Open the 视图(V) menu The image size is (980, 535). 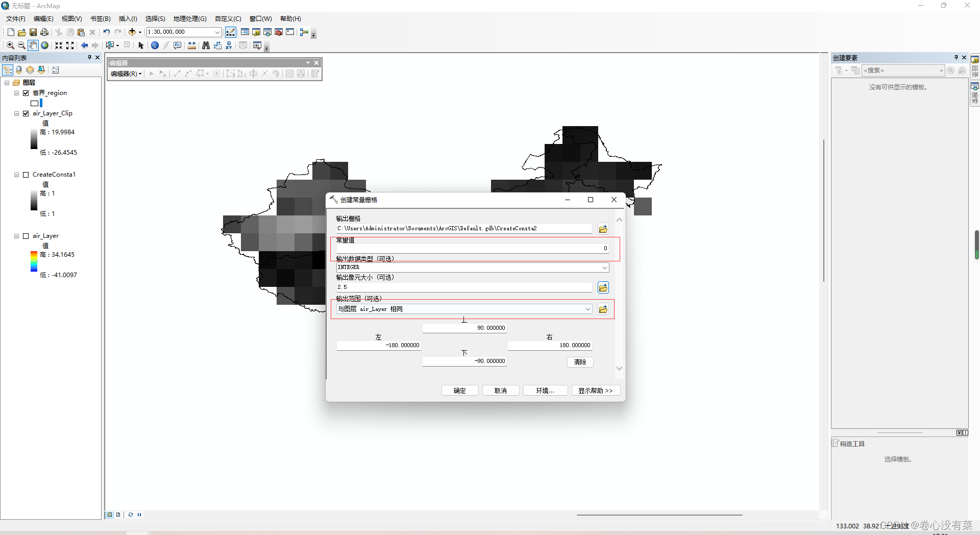(72, 19)
